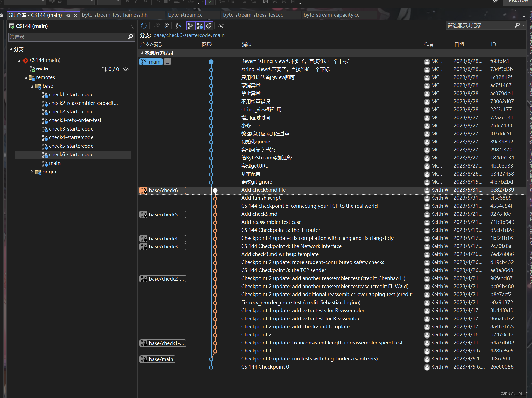This screenshot has height=398, width=532.
Task: Switch to byte_stream.cc tab
Action: point(185,15)
